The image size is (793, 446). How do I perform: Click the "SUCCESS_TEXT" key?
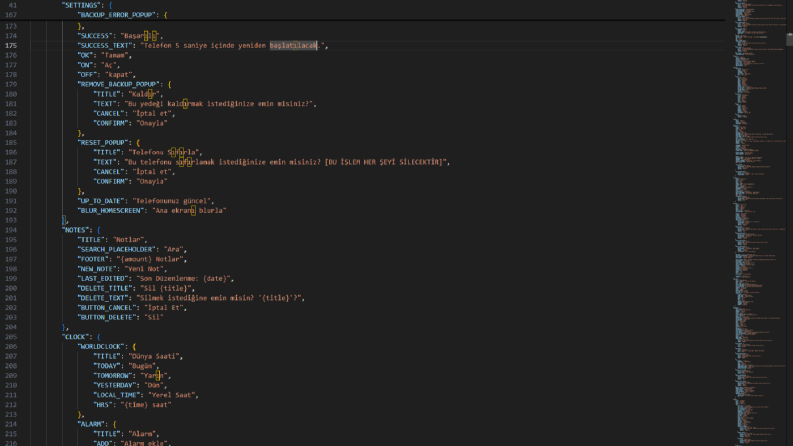click(x=105, y=46)
